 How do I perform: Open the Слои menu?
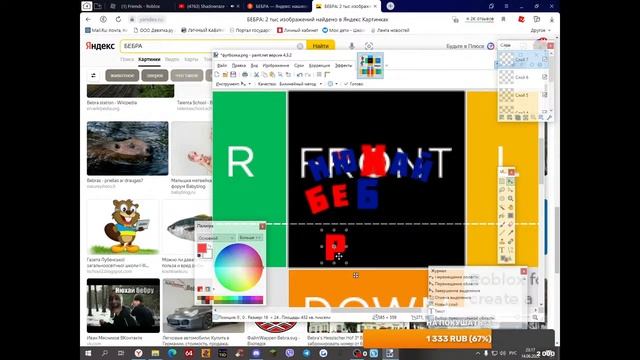[299, 65]
